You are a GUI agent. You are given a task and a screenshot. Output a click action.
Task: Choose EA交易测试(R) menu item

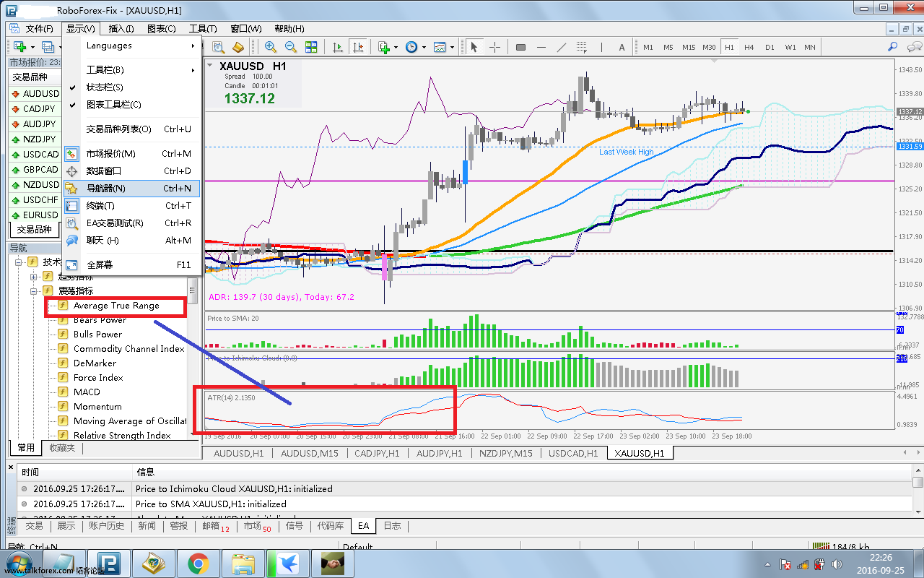tap(131, 223)
